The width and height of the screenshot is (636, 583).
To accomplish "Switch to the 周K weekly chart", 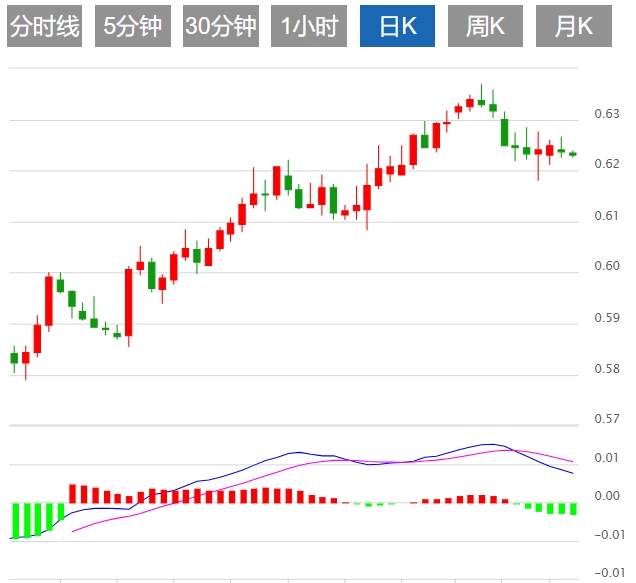I will [x=485, y=26].
